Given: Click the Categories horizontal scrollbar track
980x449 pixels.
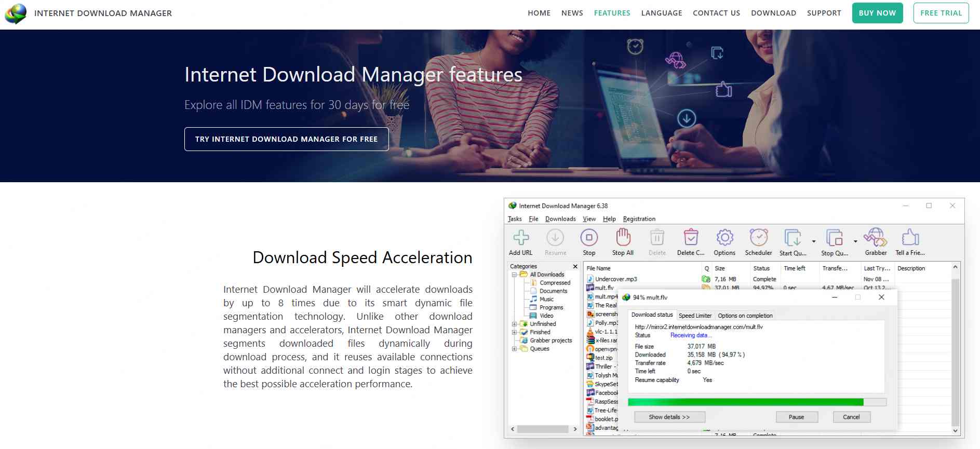Looking at the screenshot, I should (543, 429).
